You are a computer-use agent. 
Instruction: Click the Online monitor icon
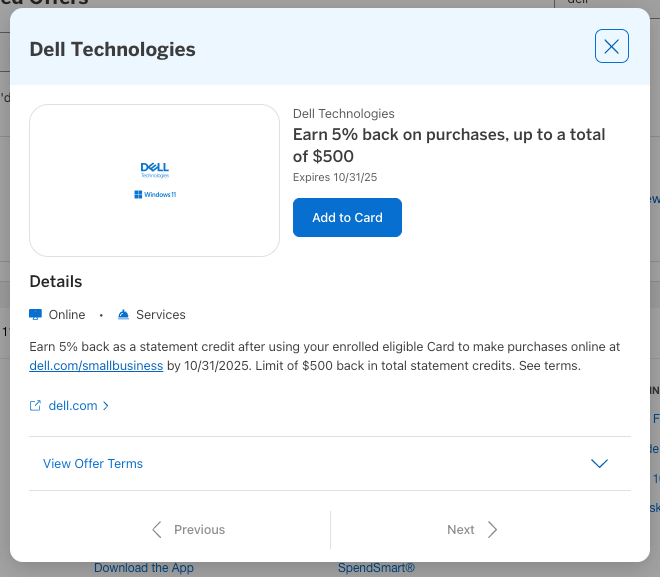tap(36, 314)
